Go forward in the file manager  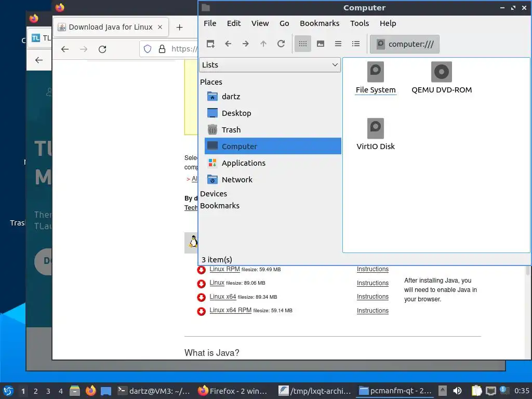pyautogui.click(x=246, y=44)
